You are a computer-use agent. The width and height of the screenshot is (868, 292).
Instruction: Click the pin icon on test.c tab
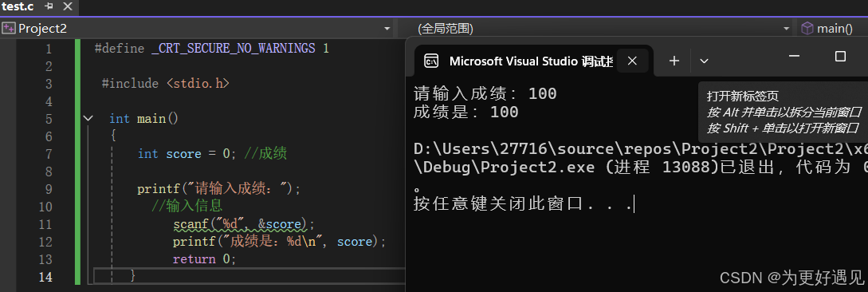[x=49, y=6]
